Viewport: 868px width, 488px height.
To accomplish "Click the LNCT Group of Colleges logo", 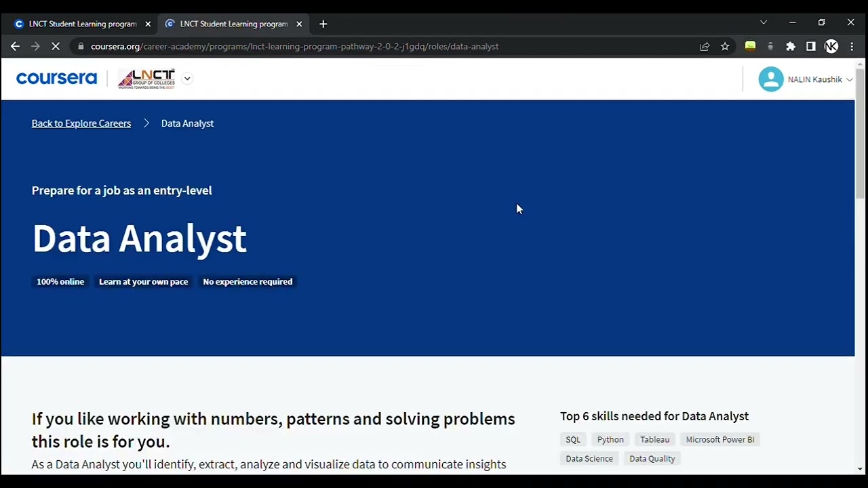I will tap(146, 79).
